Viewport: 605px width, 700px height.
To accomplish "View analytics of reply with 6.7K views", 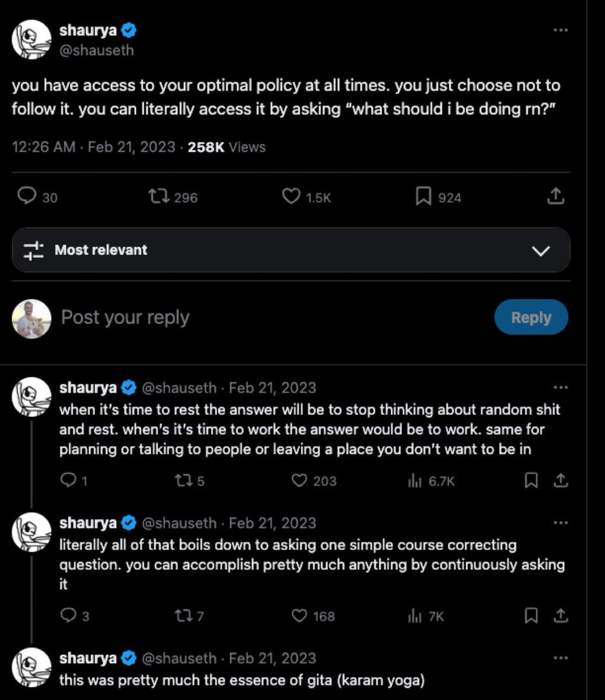I will point(415,481).
